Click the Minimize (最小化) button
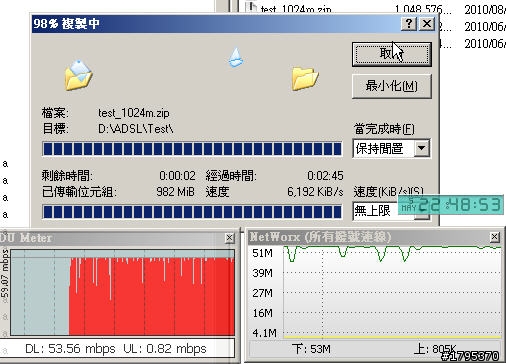This screenshot has height=364, width=506. coord(392,86)
